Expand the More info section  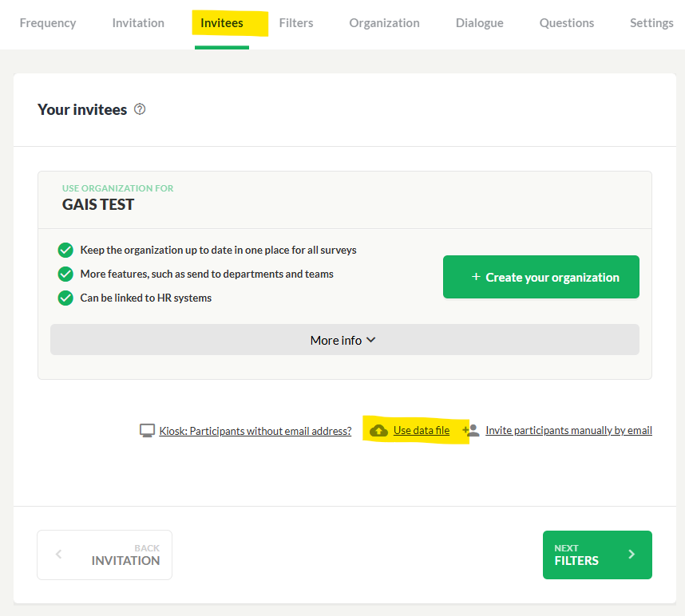pos(345,340)
